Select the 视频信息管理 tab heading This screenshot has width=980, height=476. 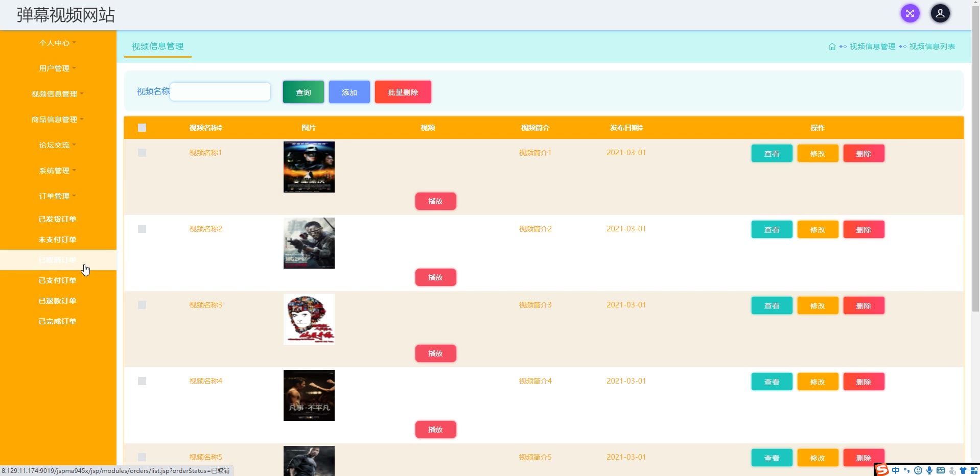coord(157,46)
